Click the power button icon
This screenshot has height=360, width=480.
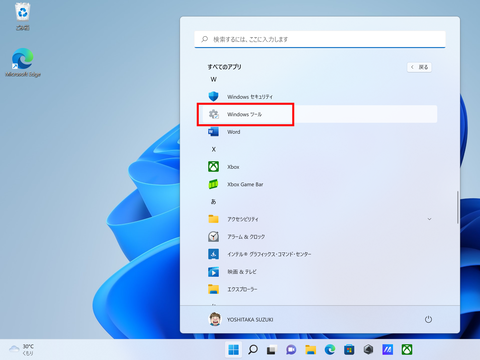(x=428, y=319)
